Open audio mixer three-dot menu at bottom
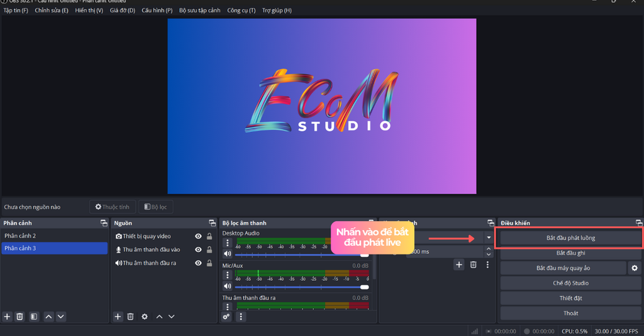Screen dimensions: 644x336 coord(241,317)
